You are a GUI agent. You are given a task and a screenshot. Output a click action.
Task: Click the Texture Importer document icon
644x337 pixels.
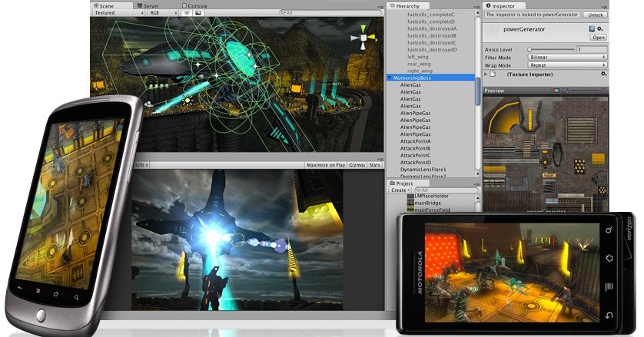(x=493, y=74)
